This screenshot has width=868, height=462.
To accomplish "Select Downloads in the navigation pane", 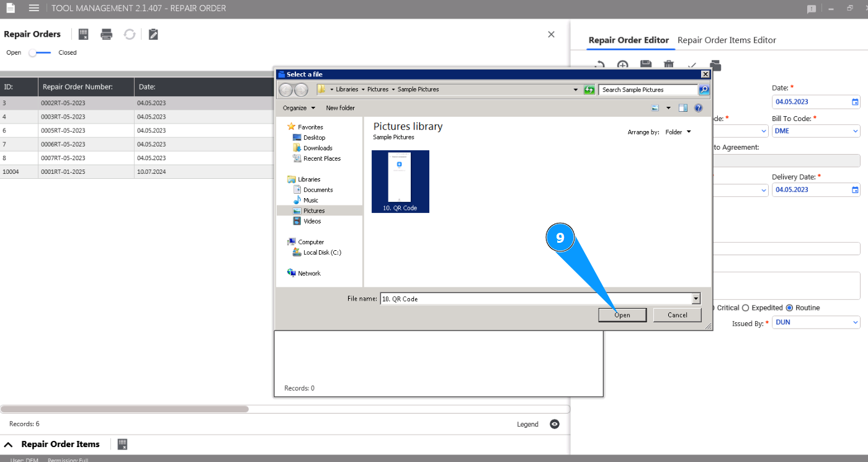I will (318, 148).
